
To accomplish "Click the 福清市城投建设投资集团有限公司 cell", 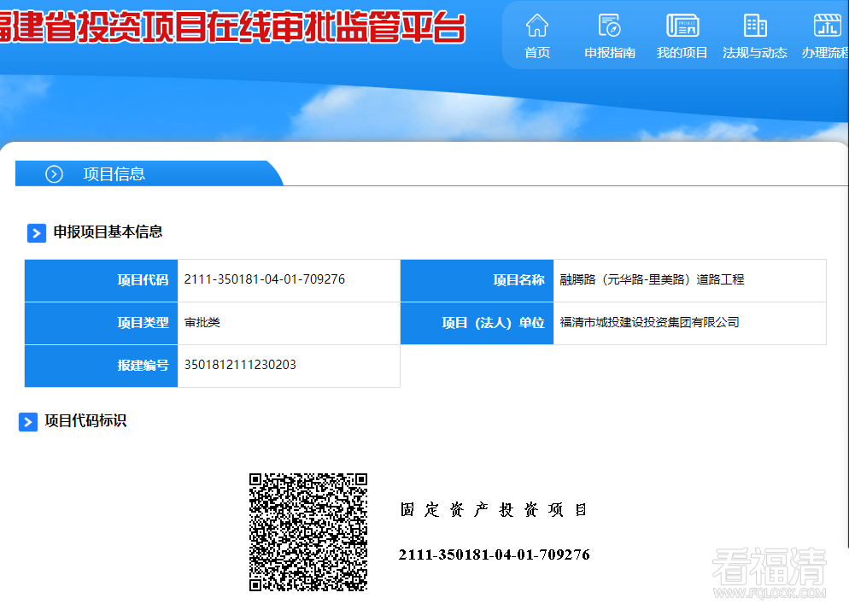I will [x=649, y=322].
